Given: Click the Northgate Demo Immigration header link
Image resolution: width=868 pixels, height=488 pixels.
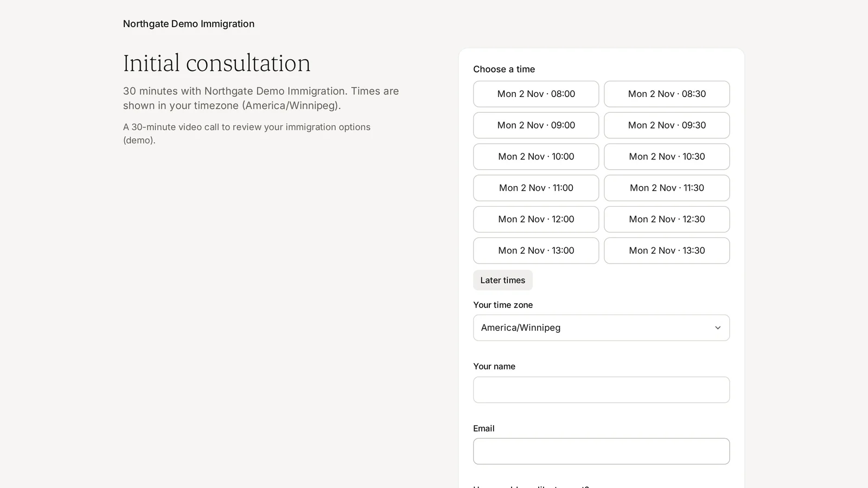Looking at the screenshot, I should [189, 24].
